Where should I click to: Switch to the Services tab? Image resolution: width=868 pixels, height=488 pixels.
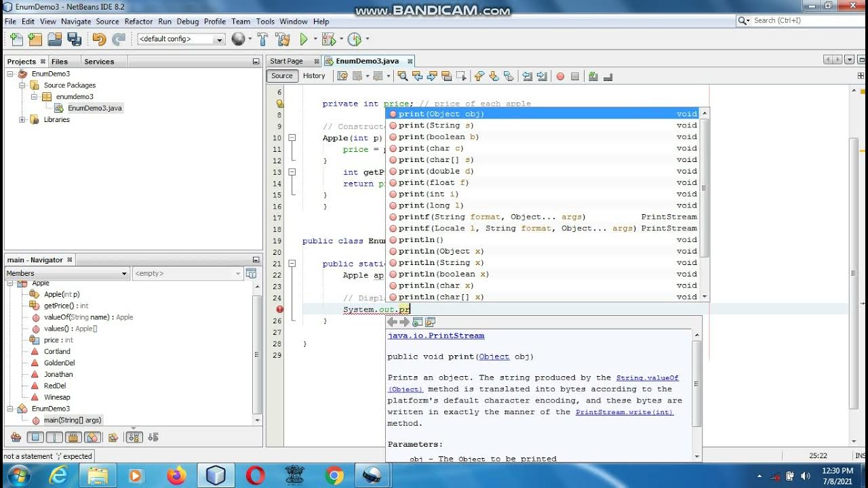[x=99, y=61]
